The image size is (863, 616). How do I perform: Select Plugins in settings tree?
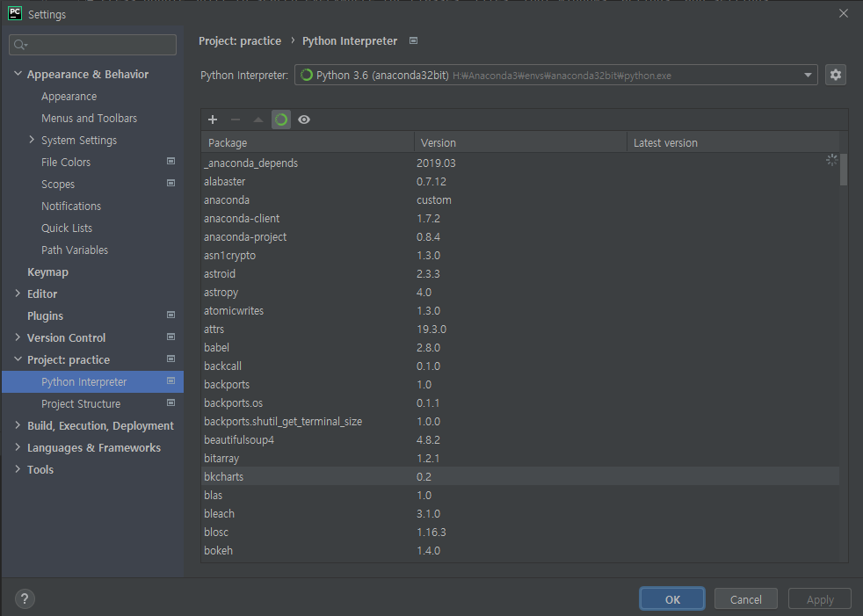click(x=45, y=316)
